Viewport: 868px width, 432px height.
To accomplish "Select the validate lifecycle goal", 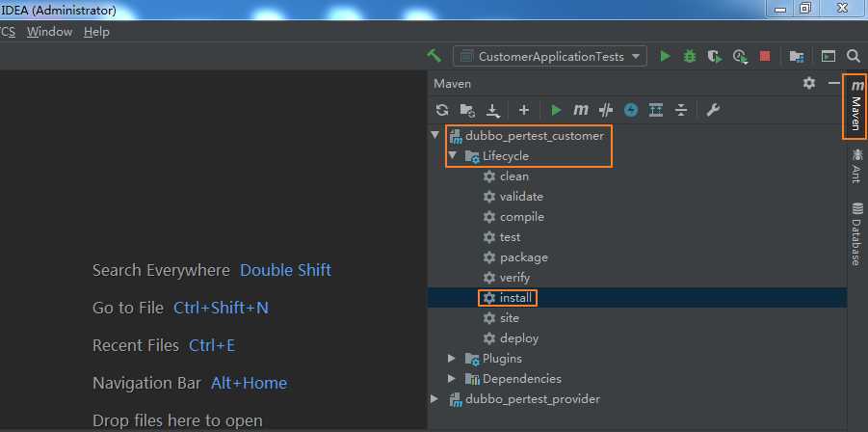I will (x=521, y=197).
